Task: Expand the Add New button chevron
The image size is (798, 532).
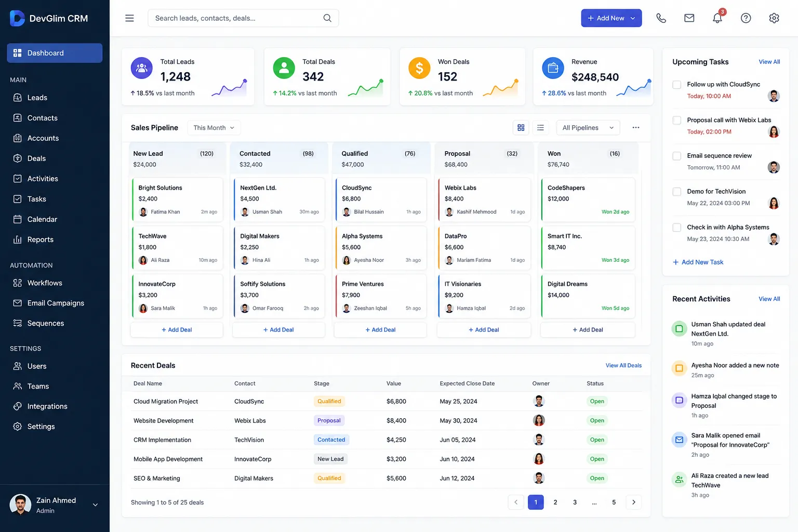Action: [x=633, y=18]
